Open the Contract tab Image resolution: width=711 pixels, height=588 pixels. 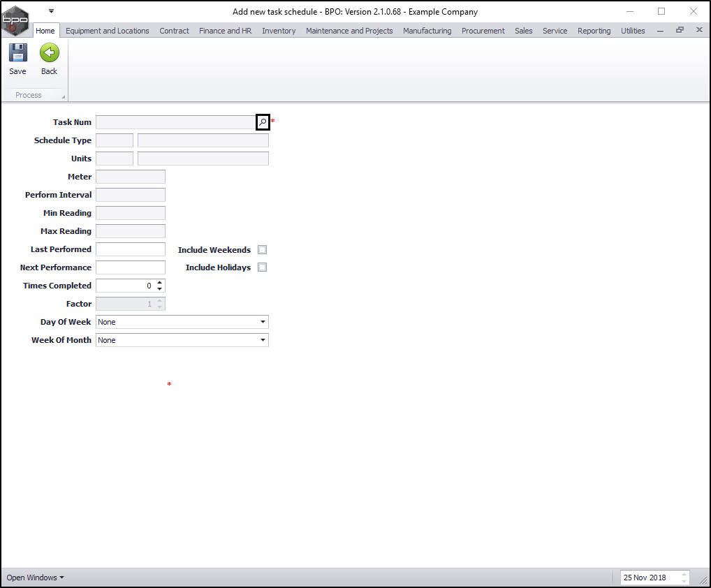pos(174,31)
